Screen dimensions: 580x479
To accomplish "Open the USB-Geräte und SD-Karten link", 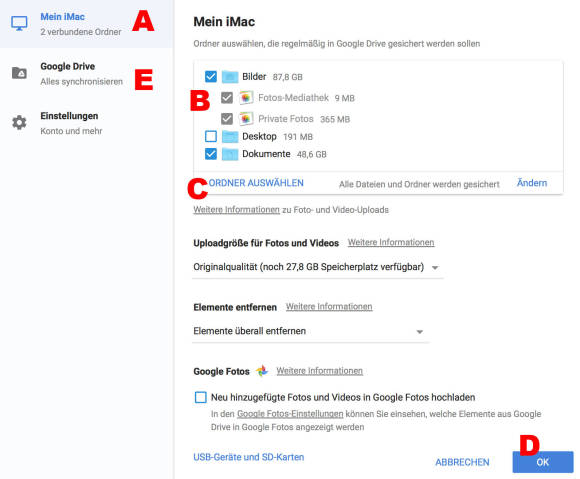I will click(249, 457).
